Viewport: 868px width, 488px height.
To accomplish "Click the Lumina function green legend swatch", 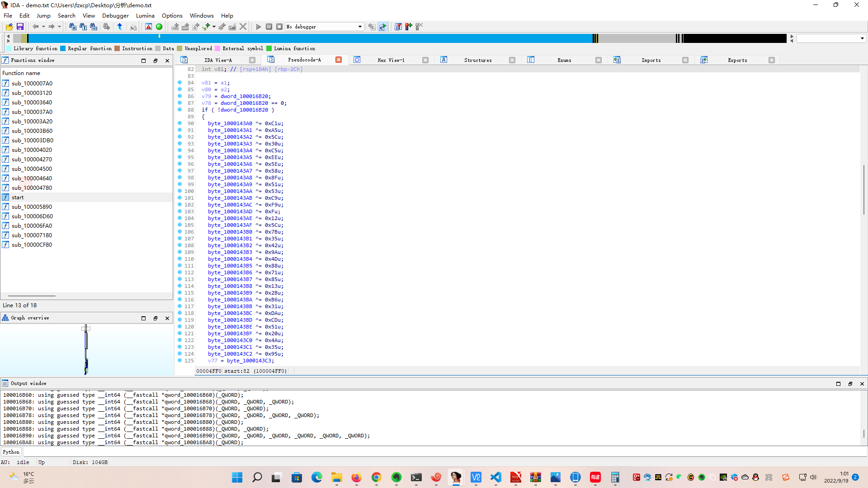I will pyautogui.click(x=269, y=48).
